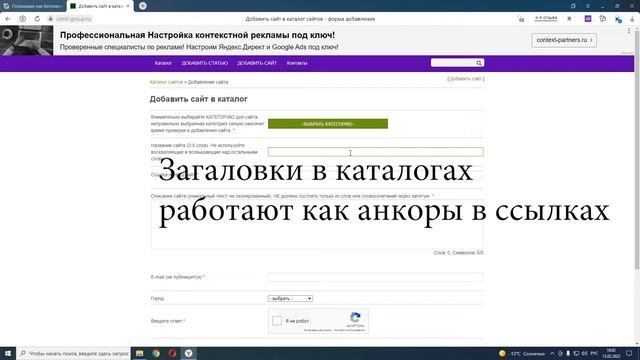Viewport: 640px width, 360px height.
Task: Click the reCAPTCHA logo
Action: tap(355, 317)
